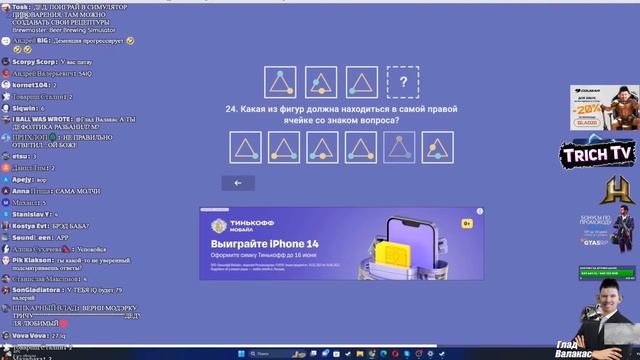The image size is (640, 360).
Task: Click Pik Klakson's chat avatar
Action: coord(5,260)
